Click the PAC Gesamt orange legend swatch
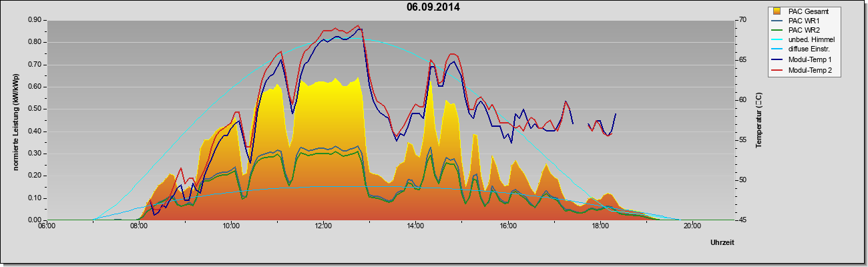 [x=777, y=11]
